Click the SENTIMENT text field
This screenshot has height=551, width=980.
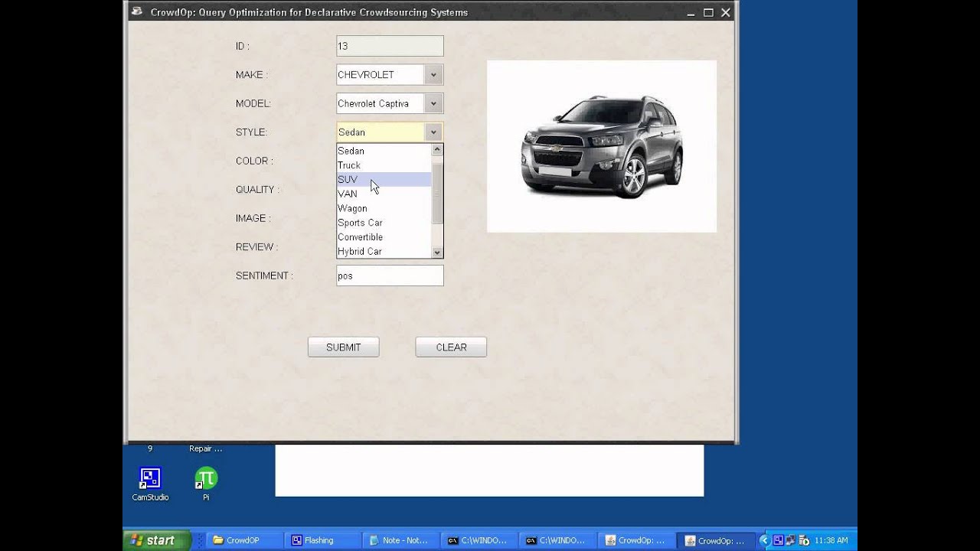pyautogui.click(x=390, y=275)
